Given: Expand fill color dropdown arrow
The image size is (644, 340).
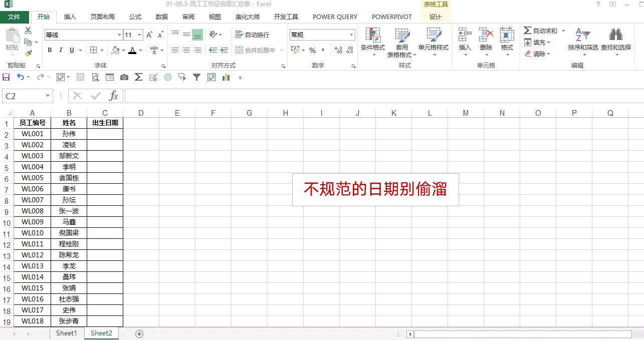Looking at the screenshot, I should [x=123, y=50].
